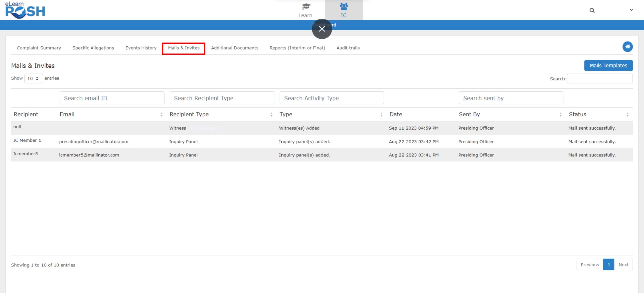Click the null recipient cell
The image size is (644, 293).
click(x=17, y=127)
